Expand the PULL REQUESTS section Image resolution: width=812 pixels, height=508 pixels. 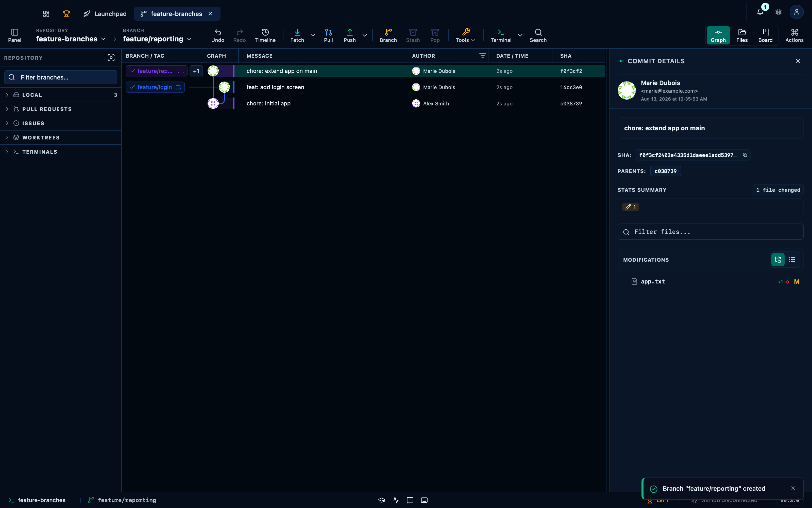pyautogui.click(x=61, y=109)
